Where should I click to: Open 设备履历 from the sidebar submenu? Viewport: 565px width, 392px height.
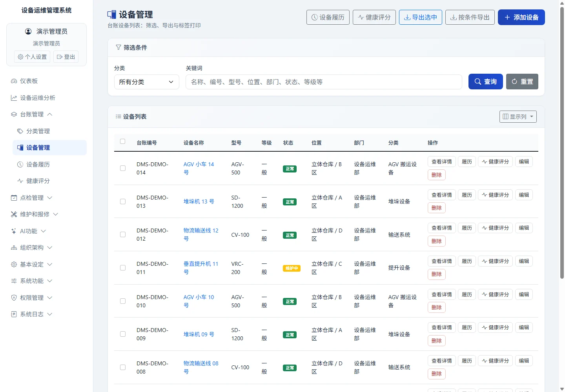click(x=49, y=165)
